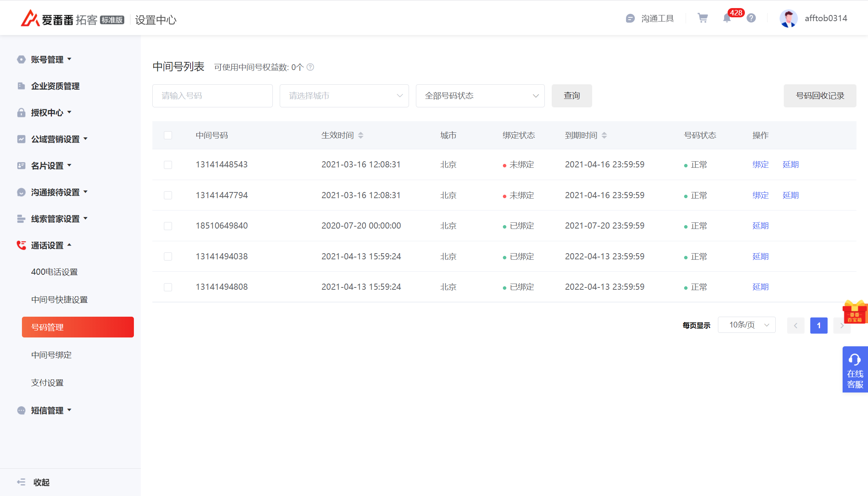The image size is (868, 496).
Task: Open 企业资质管理 menu item
Action: [55, 86]
